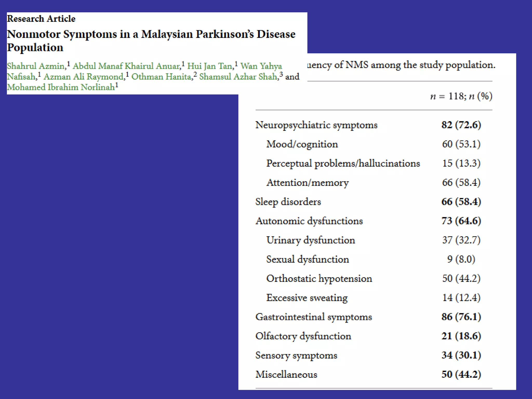Click the Miscellaneous row value 50 (44.2)
The width and height of the screenshot is (532, 399).
[x=461, y=374]
